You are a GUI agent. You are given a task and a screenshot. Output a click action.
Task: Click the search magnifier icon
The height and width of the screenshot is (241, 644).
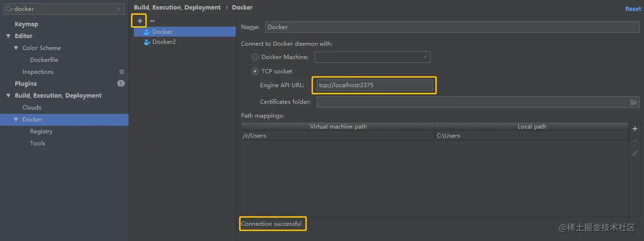[x=9, y=9]
